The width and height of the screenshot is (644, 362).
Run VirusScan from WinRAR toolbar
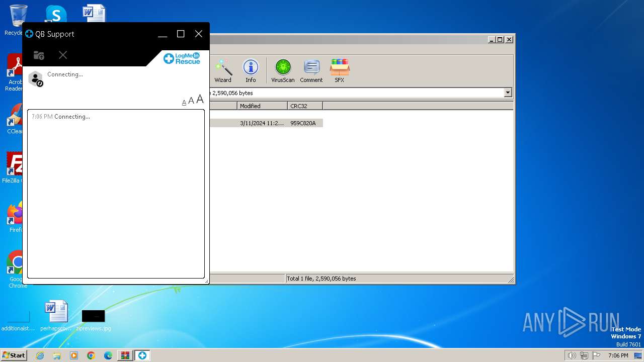click(283, 71)
